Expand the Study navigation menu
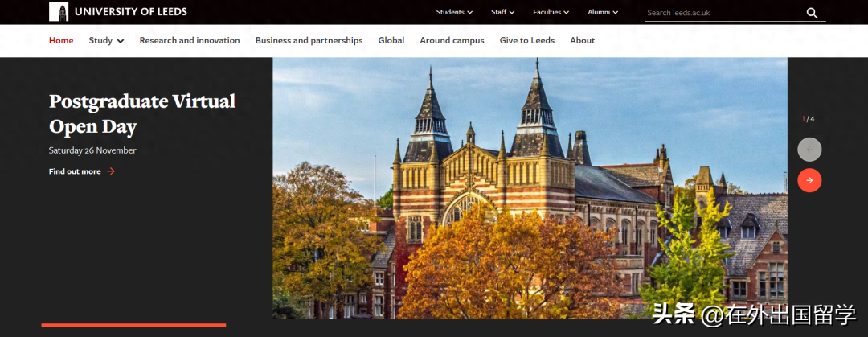This screenshot has height=337, width=868. (x=106, y=41)
